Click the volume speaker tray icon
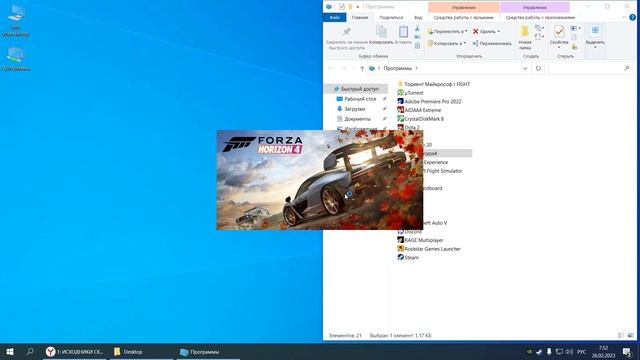The image size is (640, 360). (569, 352)
